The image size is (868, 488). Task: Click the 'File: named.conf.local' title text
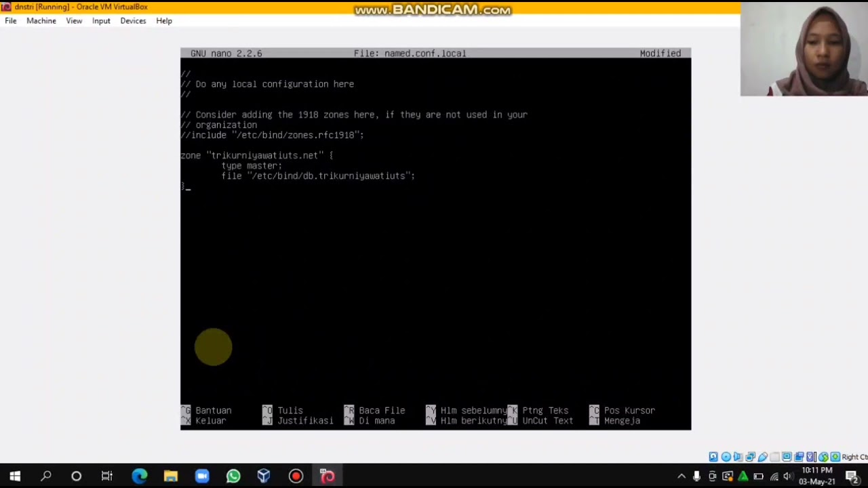410,54
